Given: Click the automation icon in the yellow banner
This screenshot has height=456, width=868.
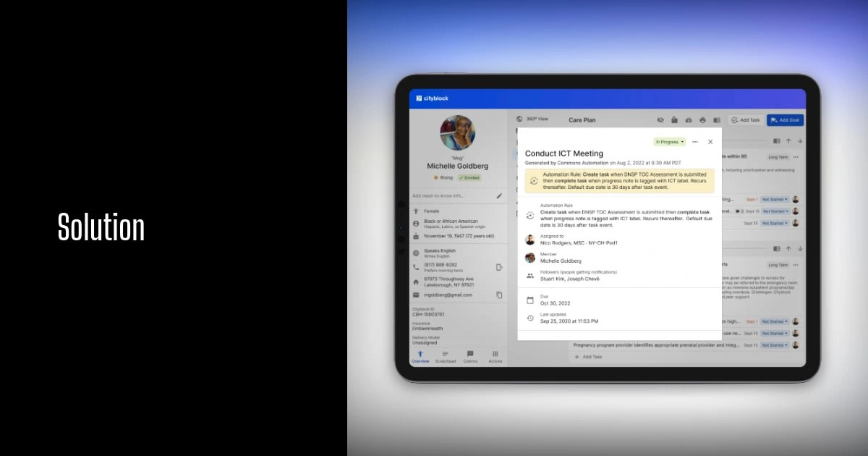Looking at the screenshot, I should click(534, 181).
